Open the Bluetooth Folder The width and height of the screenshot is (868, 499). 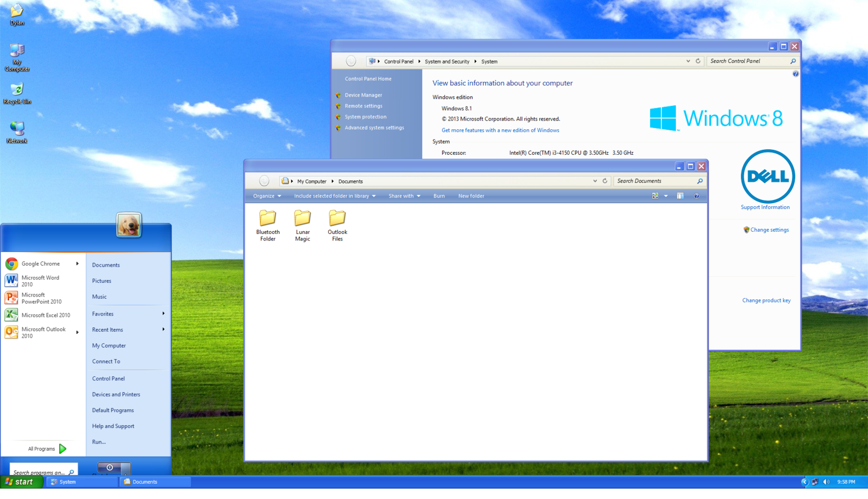click(268, 225)
